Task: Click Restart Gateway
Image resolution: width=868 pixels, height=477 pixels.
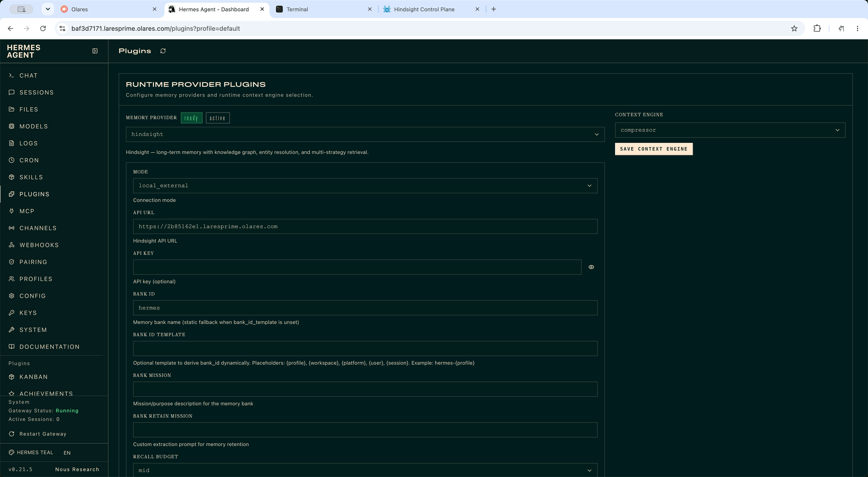Action: pyautogui.click(x=37, y=434)
